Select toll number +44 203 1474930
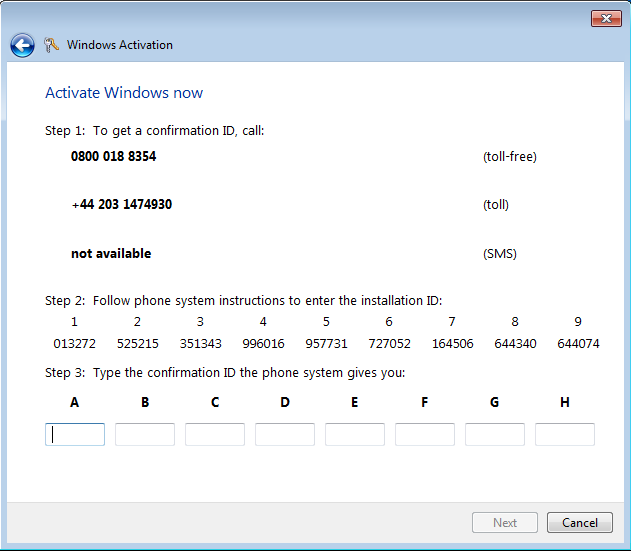The image size is (631, 551). (122, 204)
